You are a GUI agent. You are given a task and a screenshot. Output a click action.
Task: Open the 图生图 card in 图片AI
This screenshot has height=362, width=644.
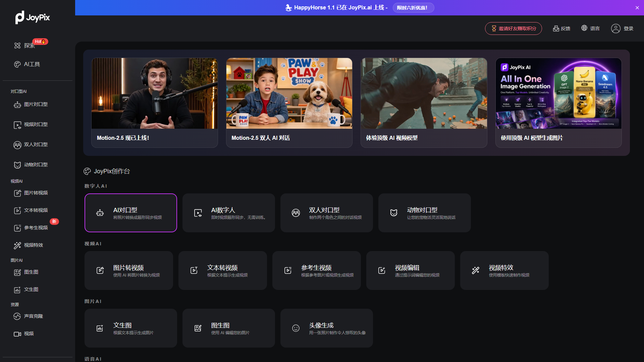pos(229,328)
